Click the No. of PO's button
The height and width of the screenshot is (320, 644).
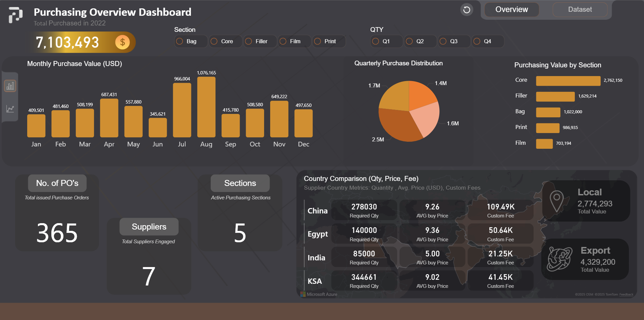[57, 183]
